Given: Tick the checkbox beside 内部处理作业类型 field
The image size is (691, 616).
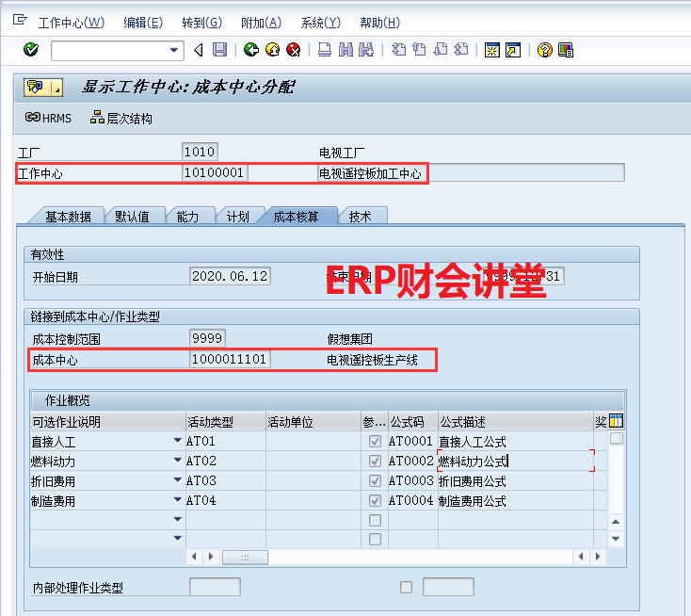Looking at the screenshot, I should point(406,588).
